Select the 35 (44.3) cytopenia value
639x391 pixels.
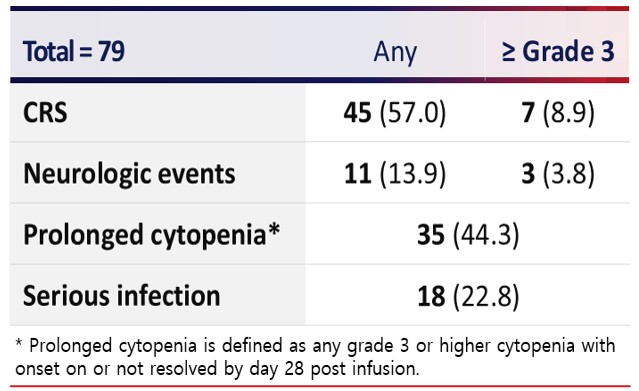pyautogui.click(x=468, y=235)
